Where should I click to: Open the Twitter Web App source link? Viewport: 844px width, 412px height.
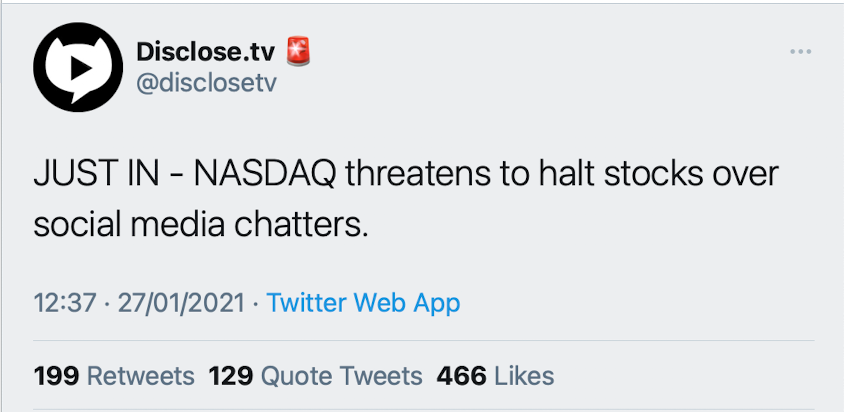[364, 302]
